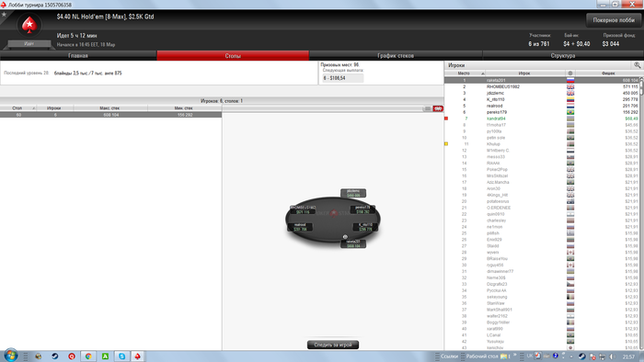Open Skype from the taskbar
The width and height of the screenshot is (644, 362).
click(x=121, y=356)
